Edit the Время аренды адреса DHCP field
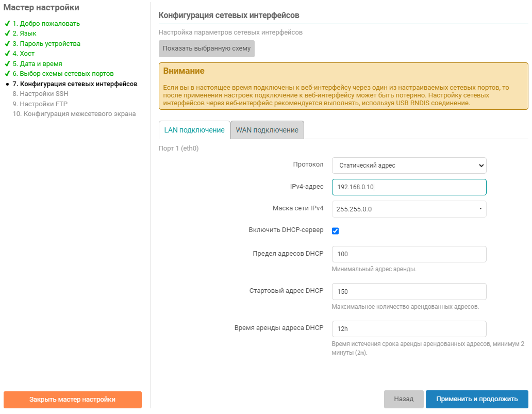 pos(409,328)
